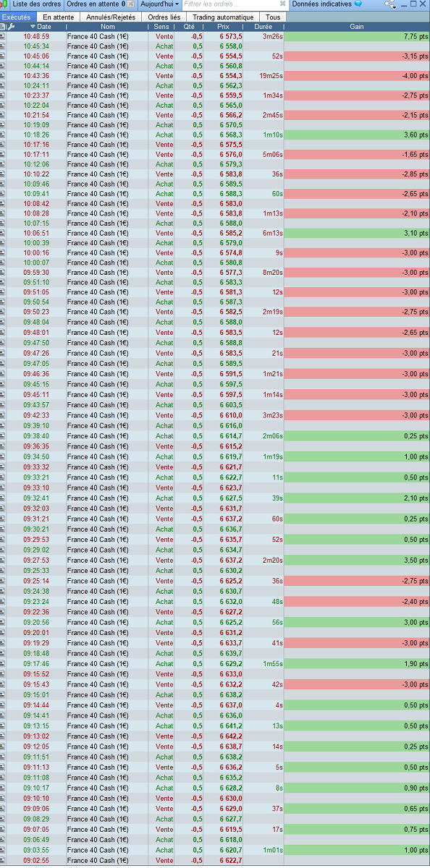430x868 pixels.
Task: Click the row icon for the 10:18:26 order
Action: 3,135
